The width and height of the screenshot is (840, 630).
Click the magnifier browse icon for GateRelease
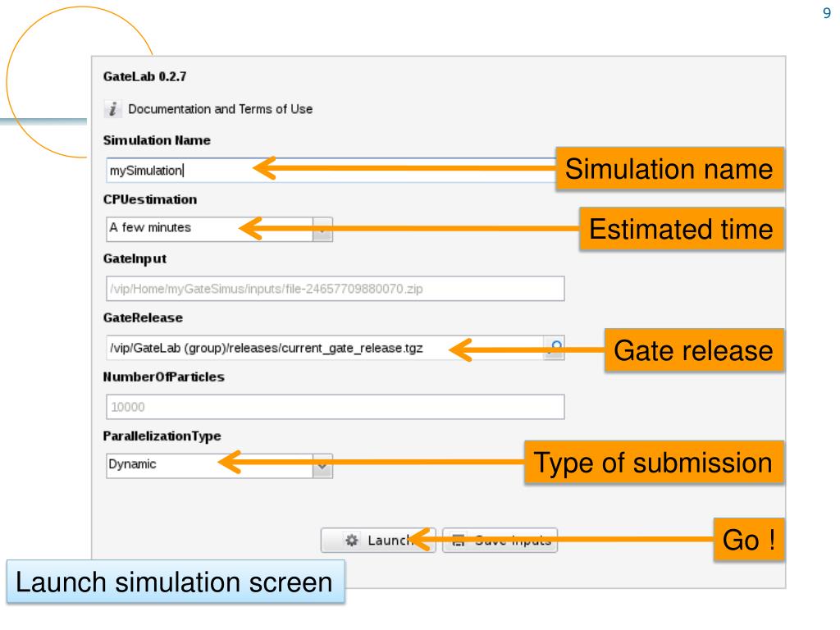(554, 348)
